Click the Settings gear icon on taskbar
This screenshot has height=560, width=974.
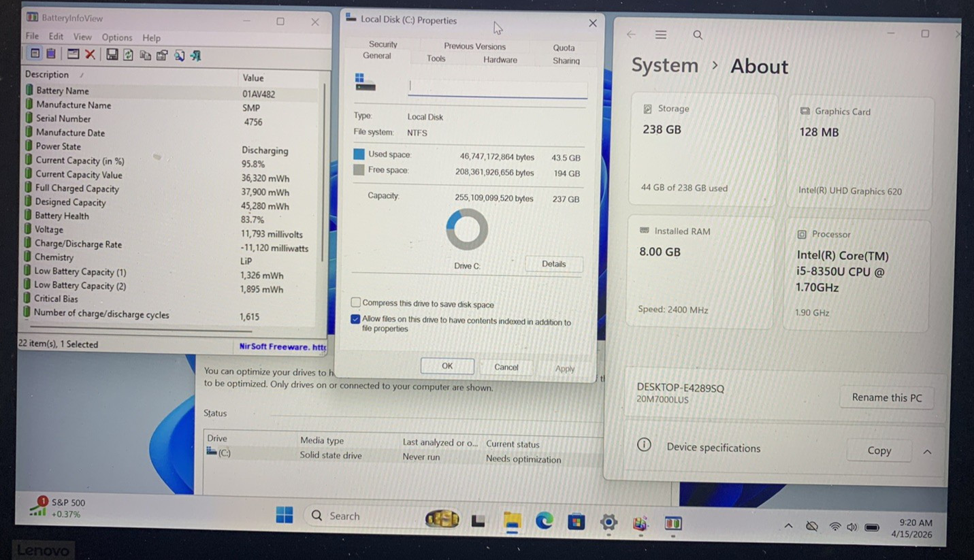(608, 523)
